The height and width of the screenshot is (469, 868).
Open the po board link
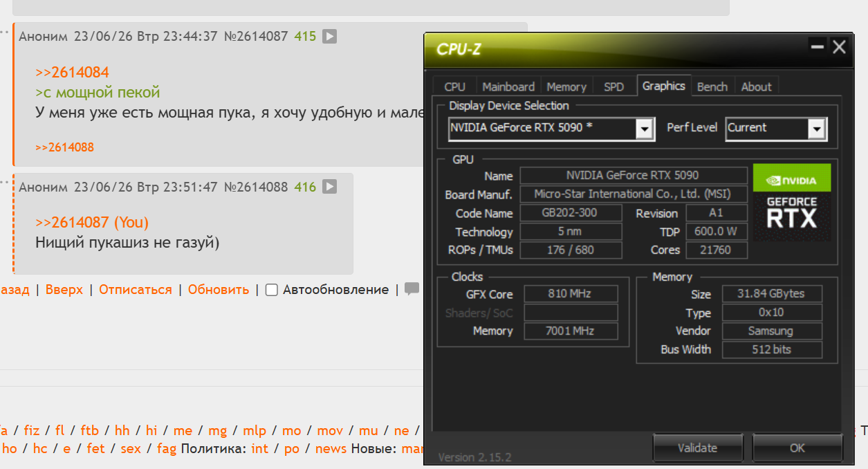[292, 449]
